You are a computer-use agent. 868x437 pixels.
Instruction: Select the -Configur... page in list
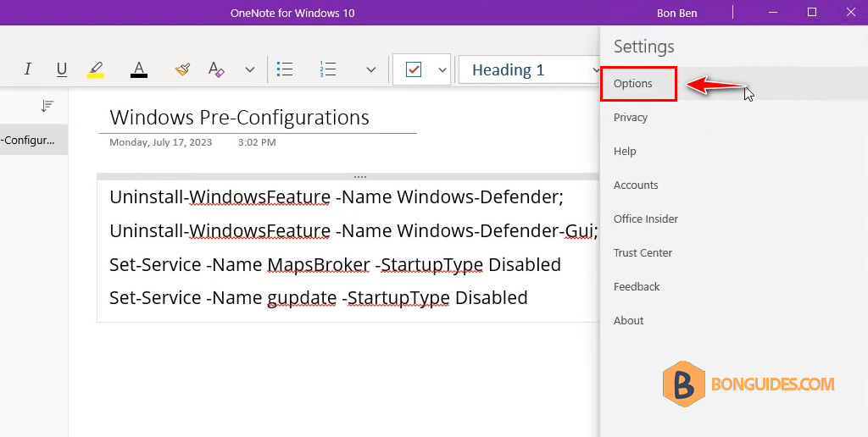pos(34,140)
